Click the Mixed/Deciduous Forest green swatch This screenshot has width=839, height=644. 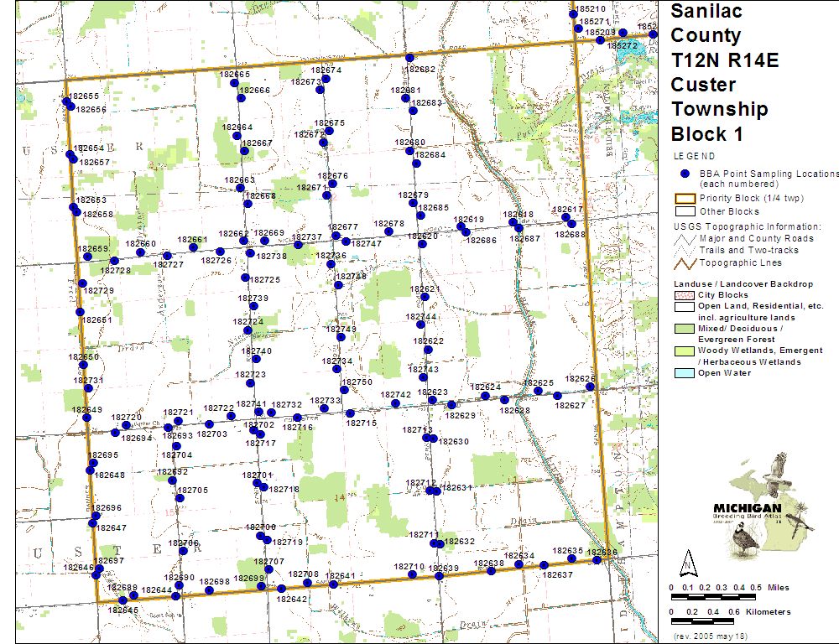(685, 329)
